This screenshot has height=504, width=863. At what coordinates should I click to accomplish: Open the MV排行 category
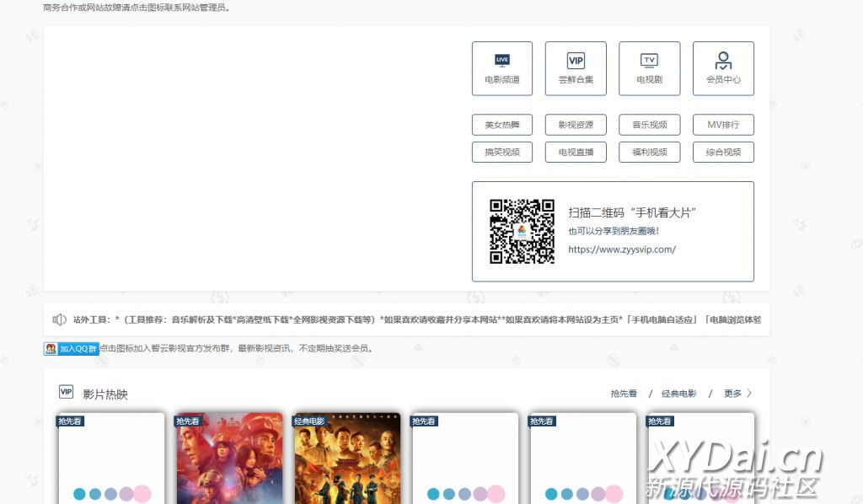723,125
